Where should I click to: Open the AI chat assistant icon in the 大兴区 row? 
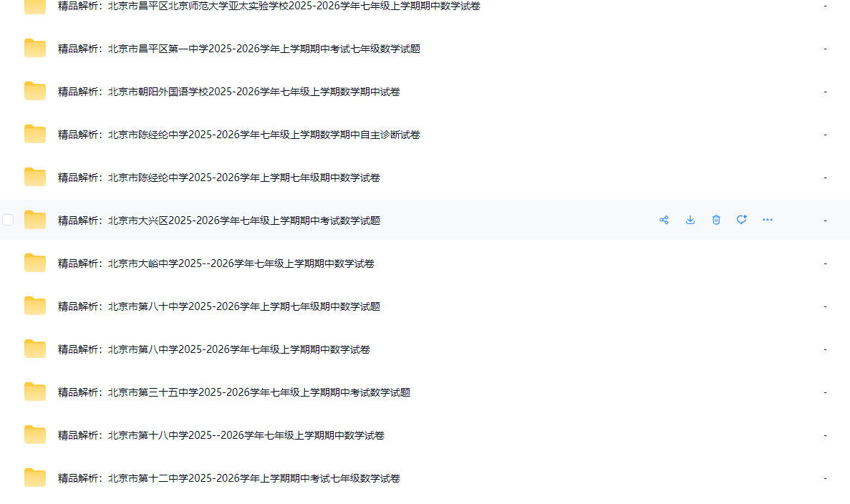coord(742,220)
